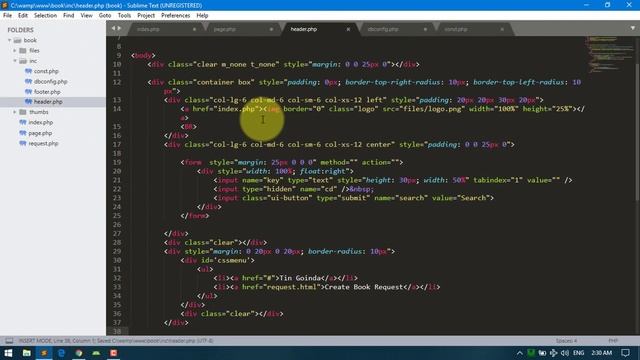Open the Windows Start menu

pyautogui.click(x=8, y=353)
